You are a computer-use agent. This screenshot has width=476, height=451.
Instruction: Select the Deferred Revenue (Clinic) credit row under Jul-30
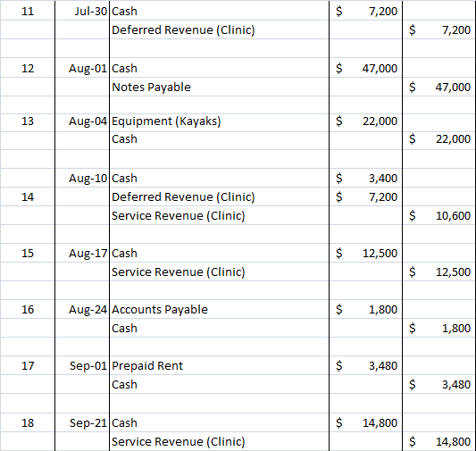click(x=219, y=29)
